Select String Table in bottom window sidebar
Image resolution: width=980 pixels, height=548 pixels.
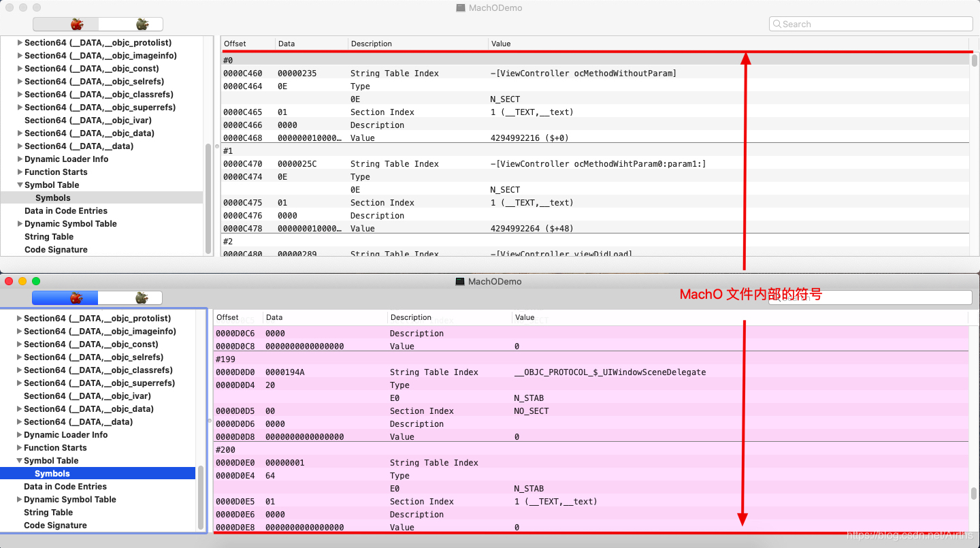48,513
